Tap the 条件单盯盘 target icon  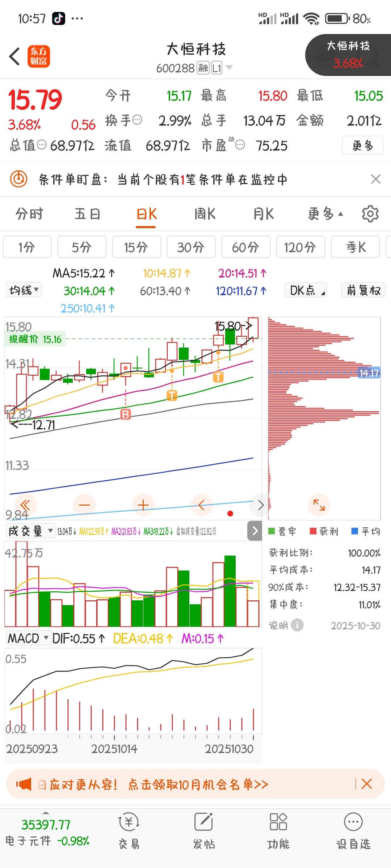(18, 179)
